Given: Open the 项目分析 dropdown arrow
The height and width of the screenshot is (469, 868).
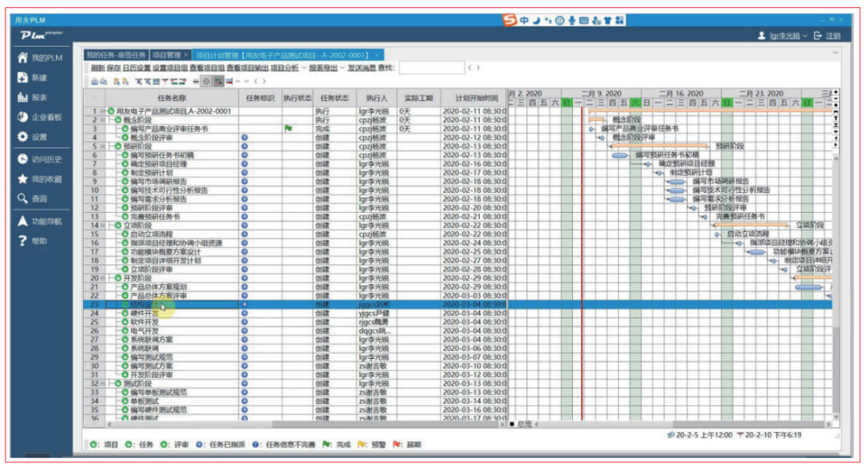Looking at the screenshot, I should 304,68.
